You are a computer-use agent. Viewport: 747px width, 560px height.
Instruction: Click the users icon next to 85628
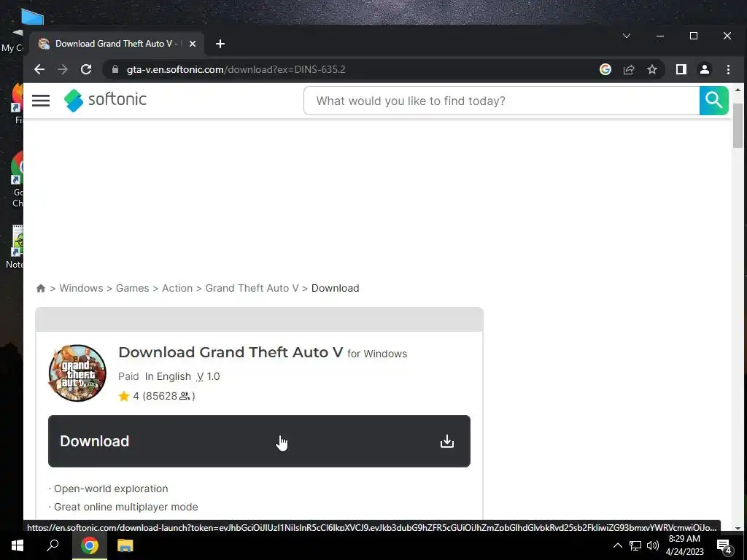coord(185,396)
